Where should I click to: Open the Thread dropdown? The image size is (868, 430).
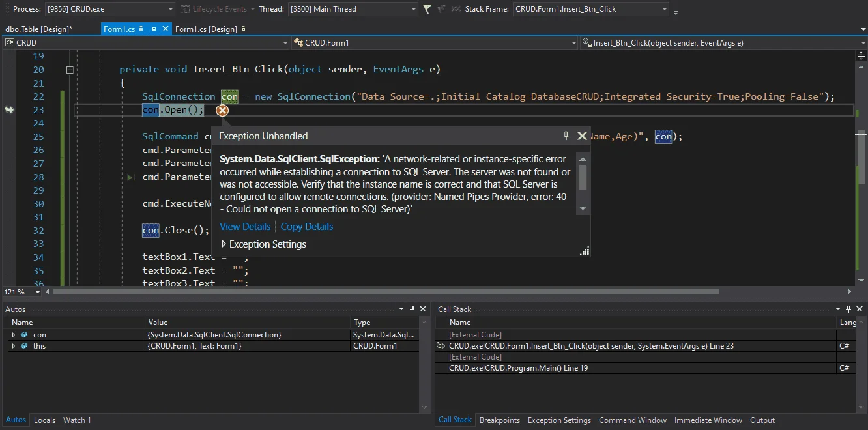point(414,9)
